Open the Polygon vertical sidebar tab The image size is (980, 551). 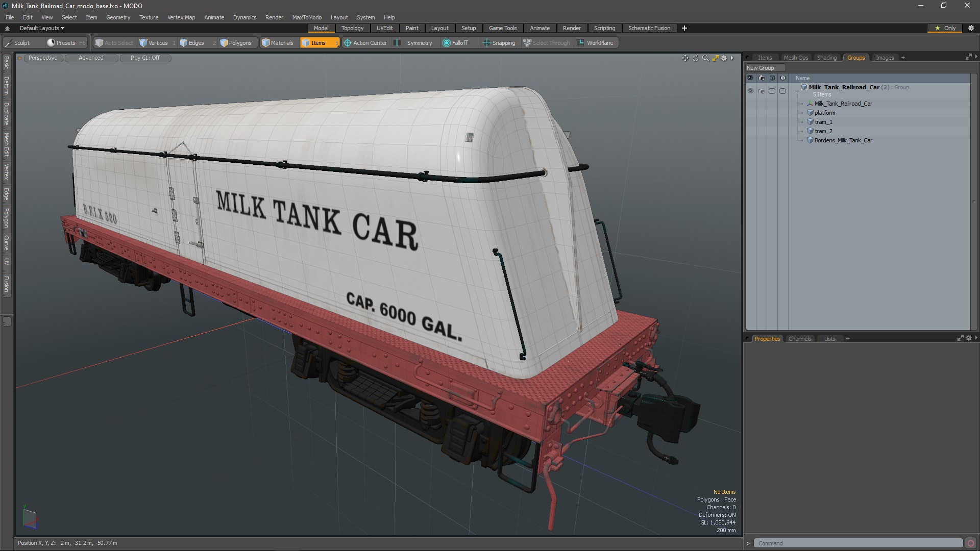(x=6, y=218)
